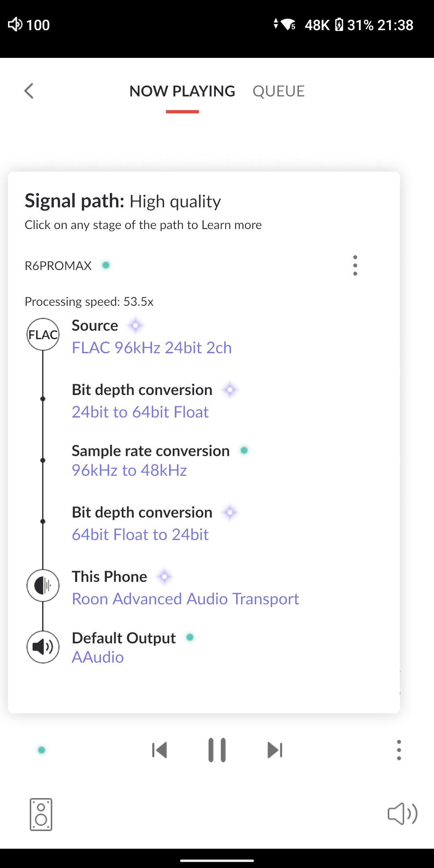Open the zone speaker icon at bottom left
434x868 pixels.
pos(41,815)
